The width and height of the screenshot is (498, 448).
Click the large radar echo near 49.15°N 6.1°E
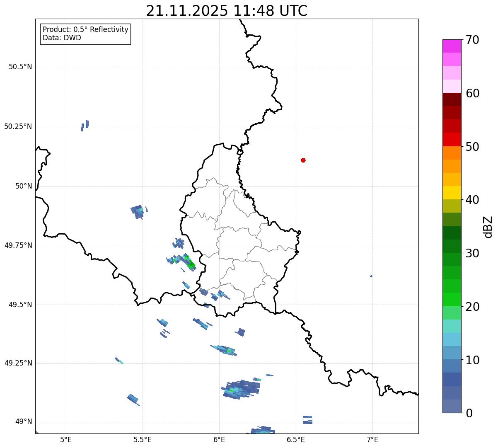(x=241, y=389)
